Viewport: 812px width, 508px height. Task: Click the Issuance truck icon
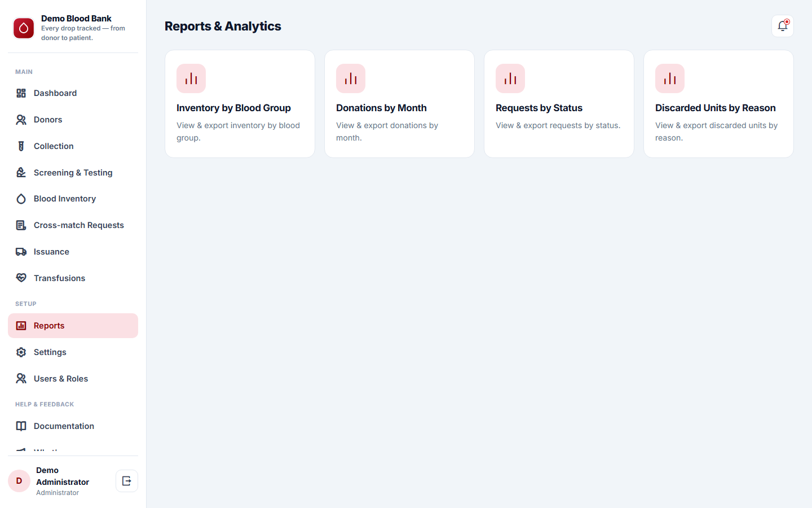(x=21, y=252)
